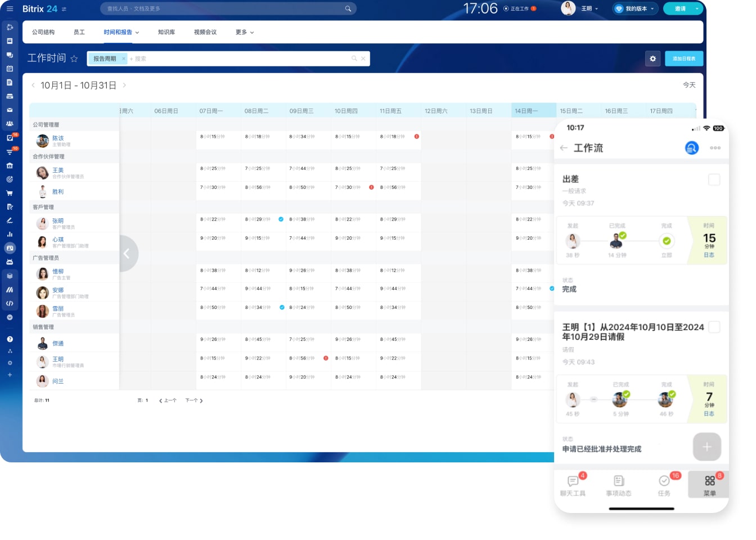Open the CRM target icon in sidebar
This screenshot has height=540, width=756.
[10, 179]
